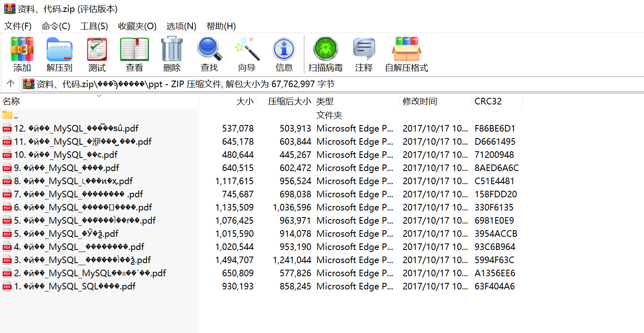Select PDF icon of file 745,687
Screen dimensions: 644x333
(7, 194)
